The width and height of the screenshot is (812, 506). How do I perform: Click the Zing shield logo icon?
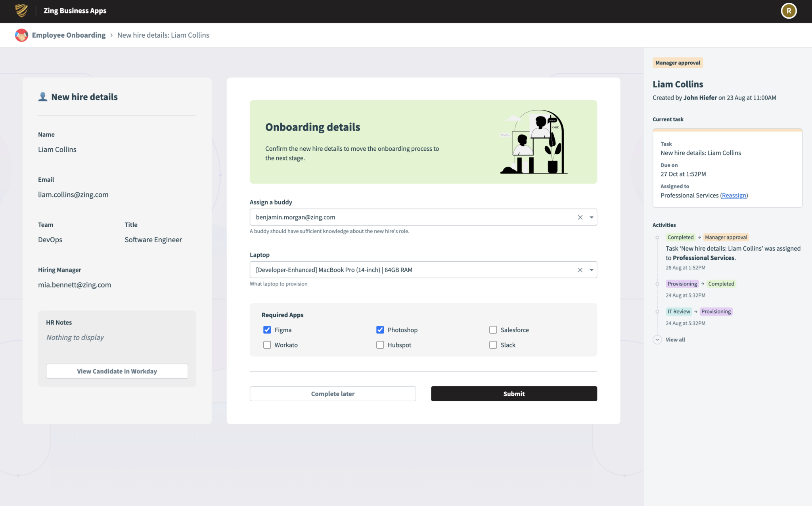click(x=21, y=11)
